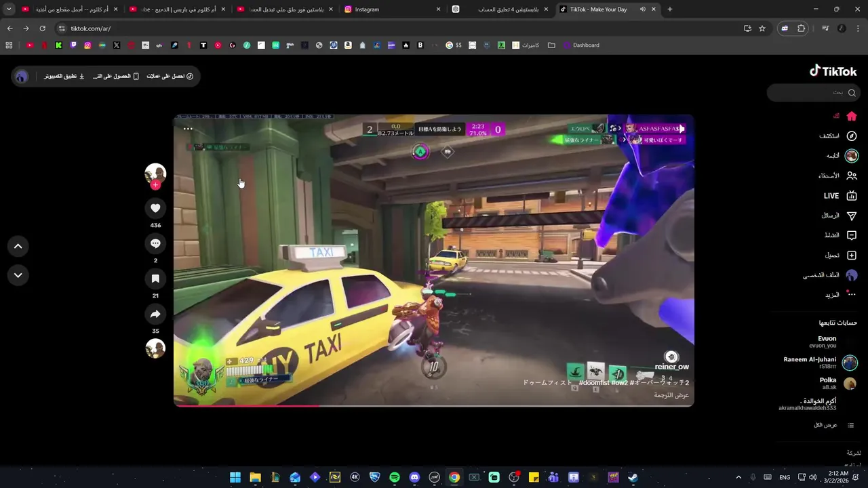Show hidden system tray icons
Screen dimensions: 868x488
pos(738,477)
